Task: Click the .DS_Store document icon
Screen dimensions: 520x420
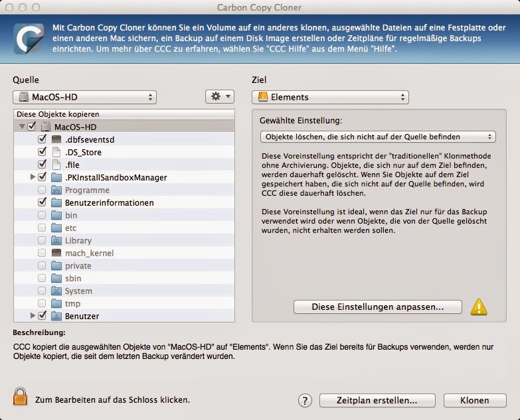Action: coord(56,152)
